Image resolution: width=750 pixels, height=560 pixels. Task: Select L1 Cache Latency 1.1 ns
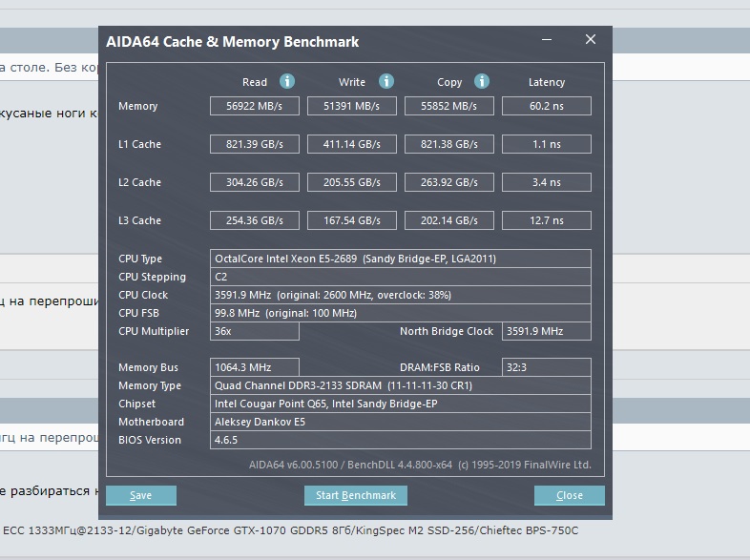[x=546, y=144]
